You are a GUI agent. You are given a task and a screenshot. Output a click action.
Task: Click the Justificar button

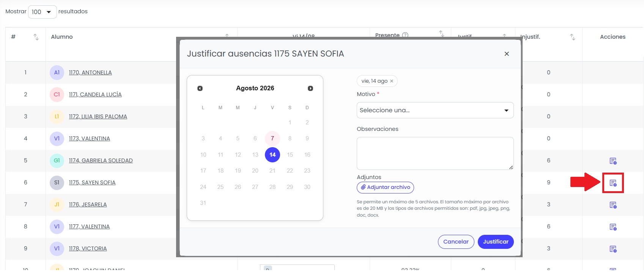tap(496, 242)
